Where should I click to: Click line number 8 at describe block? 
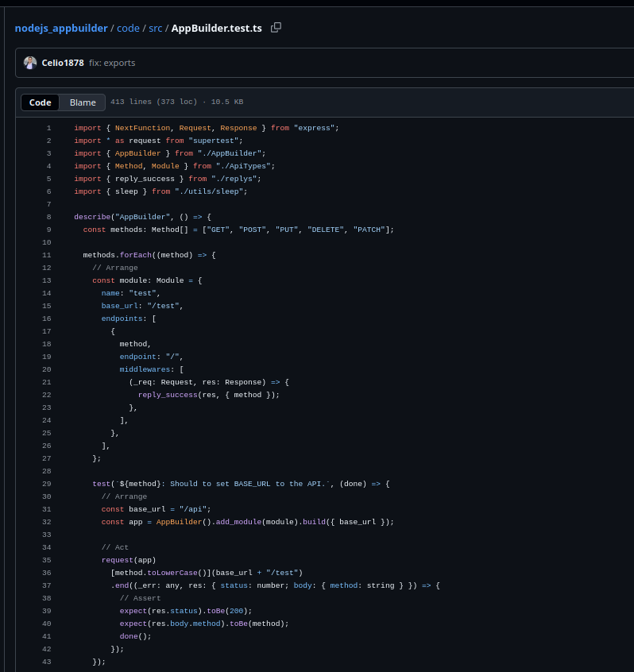48,217
